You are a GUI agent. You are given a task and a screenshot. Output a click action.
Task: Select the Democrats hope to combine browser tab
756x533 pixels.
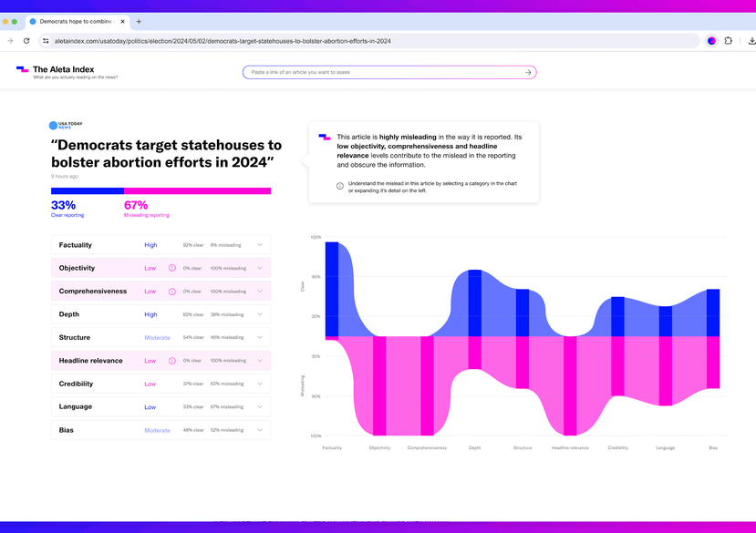point(75,21)
